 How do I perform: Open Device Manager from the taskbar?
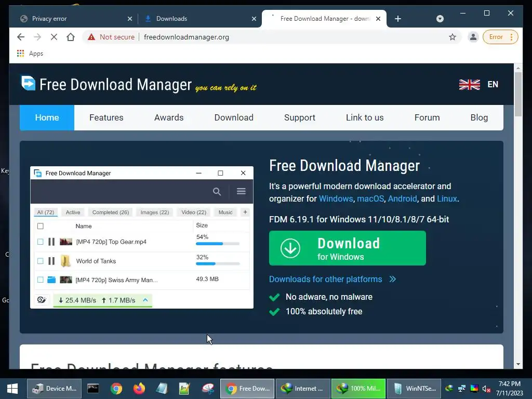[x=54, y=389]
